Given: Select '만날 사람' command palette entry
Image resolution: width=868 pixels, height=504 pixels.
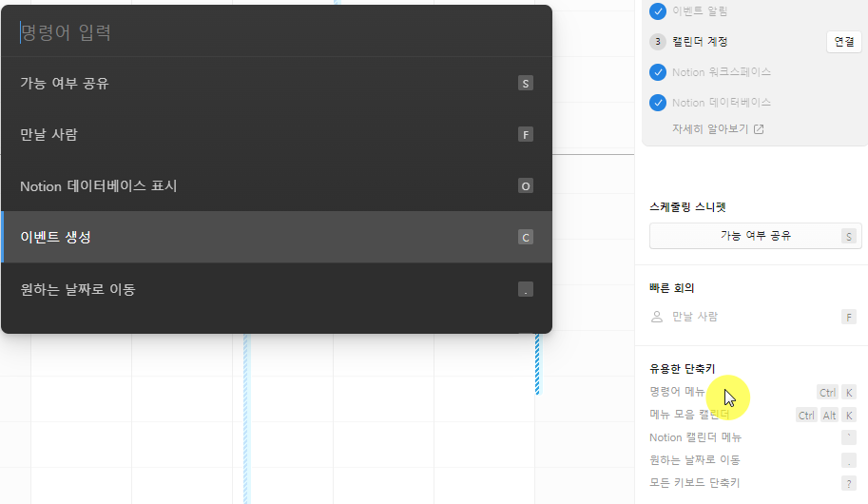Looking at the screenshot, I should point(277,135).
